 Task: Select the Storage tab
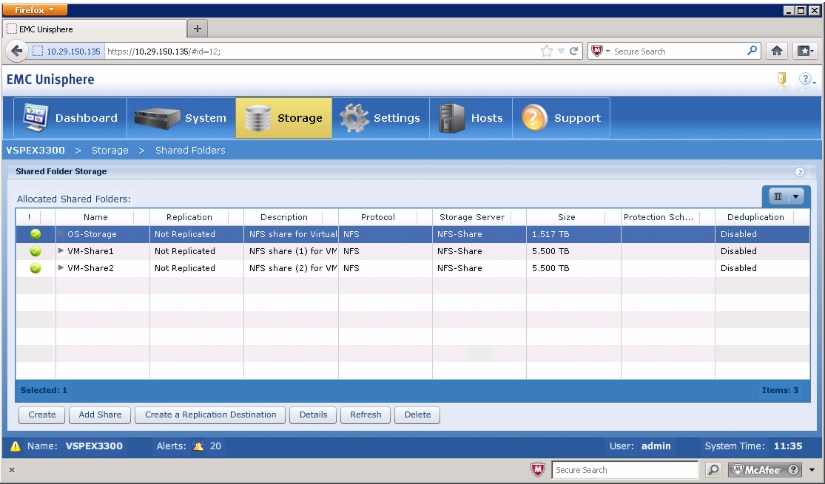(284, 118)
